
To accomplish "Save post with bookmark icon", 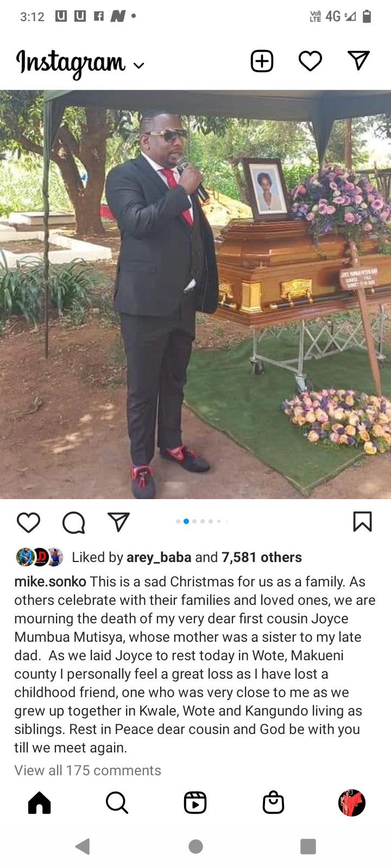I will click(362, 521).
